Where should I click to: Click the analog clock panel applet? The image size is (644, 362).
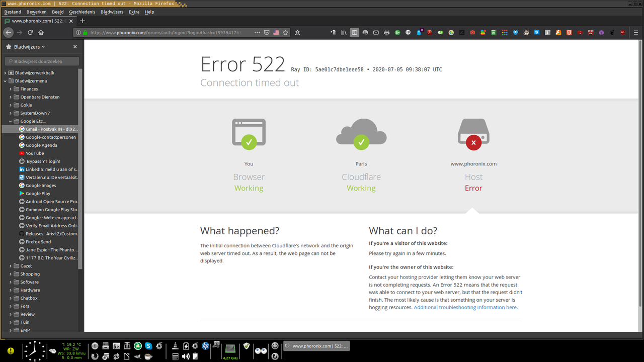point(34,351)
